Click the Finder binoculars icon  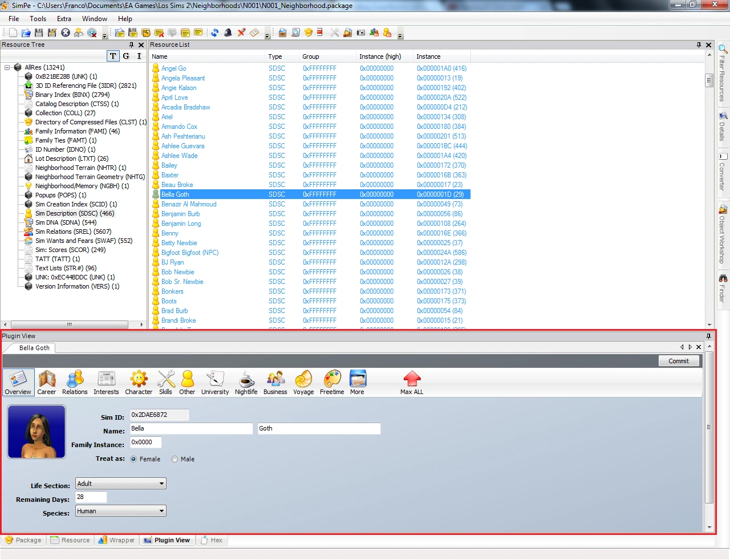pos(723,278)
